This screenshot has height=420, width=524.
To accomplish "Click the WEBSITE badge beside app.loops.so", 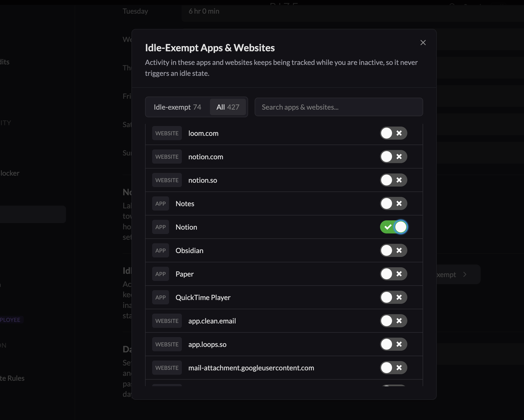I will point(167,344).
